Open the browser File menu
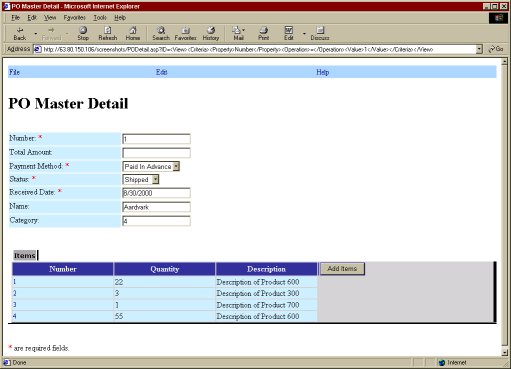Screen dimensions: 511x369 click(15, 18)
